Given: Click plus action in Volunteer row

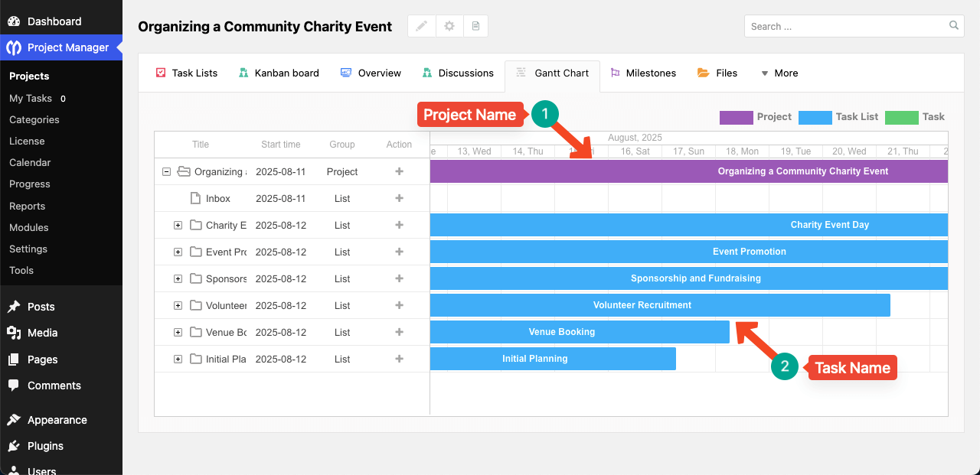Looking at the screenshot, I should 399,305.
